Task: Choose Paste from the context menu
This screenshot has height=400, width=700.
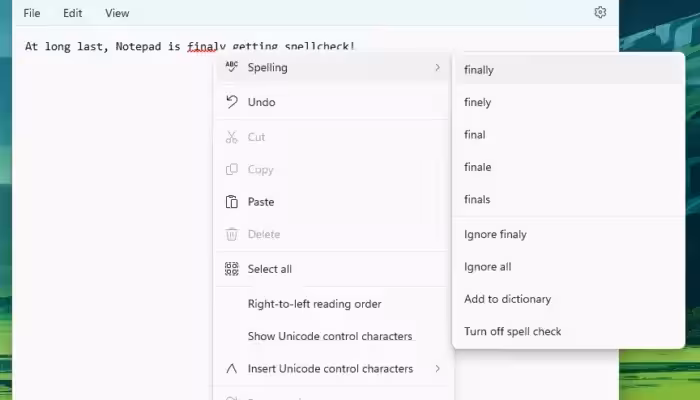Action: [x=332, y=202]
